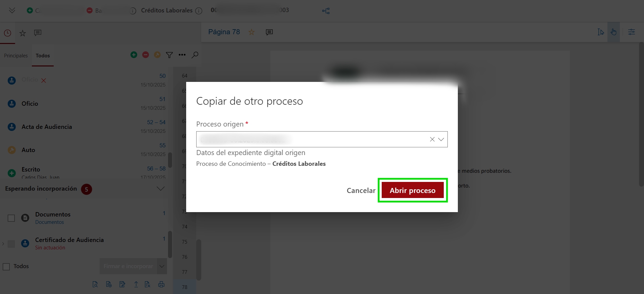Toggle the Certificado de Audiencia checkbox
Viewport: 644px width, 294px height.
click(11, 244)
